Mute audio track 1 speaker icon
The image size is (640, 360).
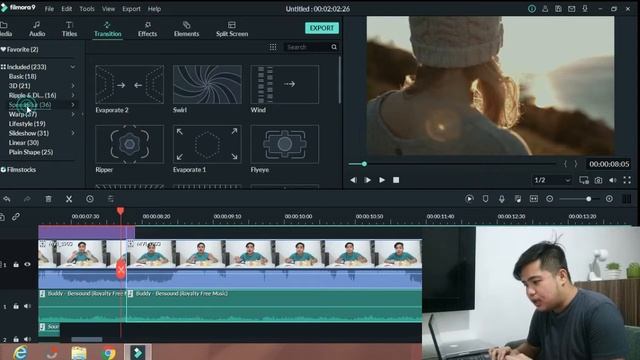click(27, 306)
